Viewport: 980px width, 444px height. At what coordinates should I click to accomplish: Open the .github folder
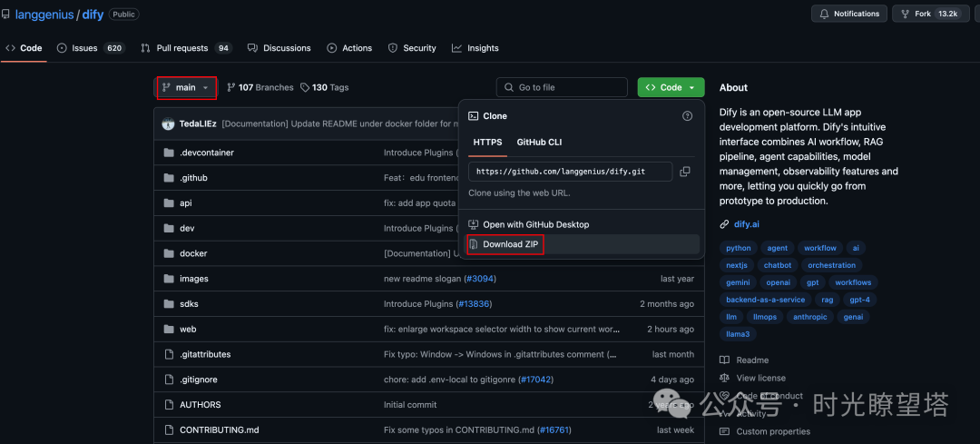pos(193,178)
